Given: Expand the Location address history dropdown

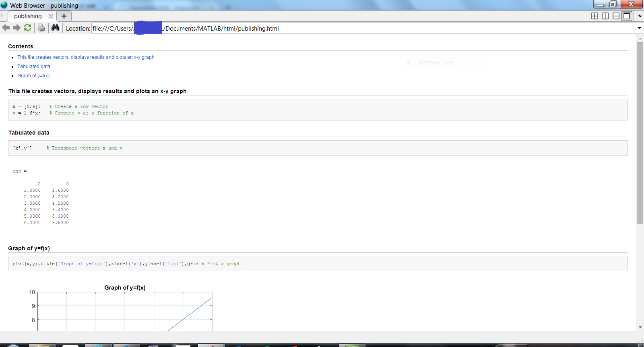Looking at the screenshot, I should click(x=639, y=28).
